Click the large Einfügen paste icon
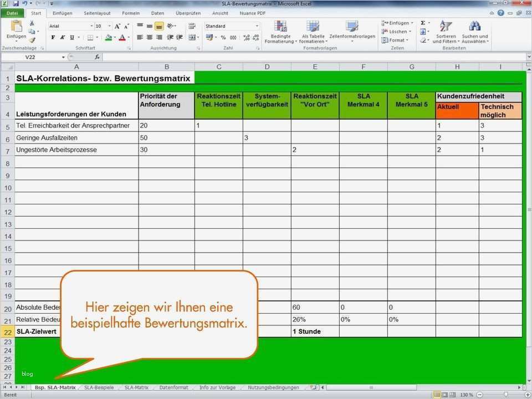Screen dimensions: 532x399 (x=16, y=27)
